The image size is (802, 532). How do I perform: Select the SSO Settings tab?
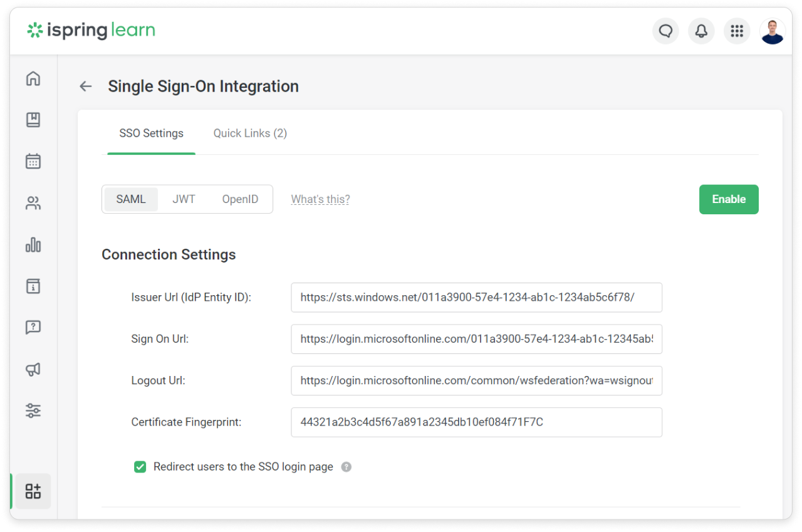(151, 133)
